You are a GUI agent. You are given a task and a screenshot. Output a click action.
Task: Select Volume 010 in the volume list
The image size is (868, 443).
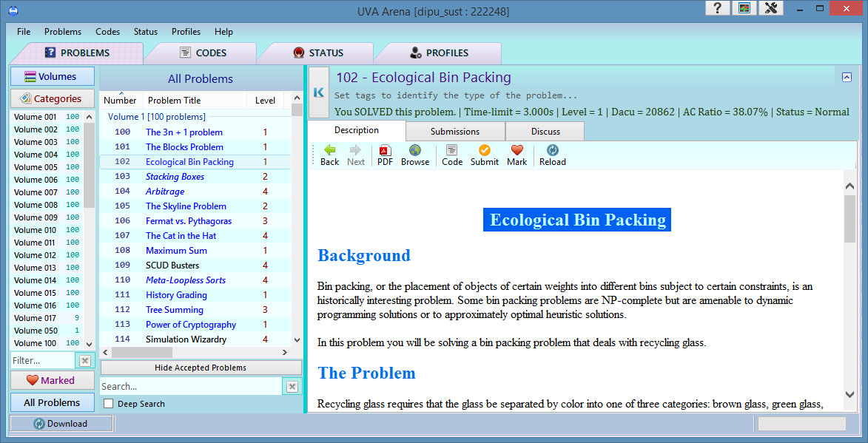click(x=47, y=230)
